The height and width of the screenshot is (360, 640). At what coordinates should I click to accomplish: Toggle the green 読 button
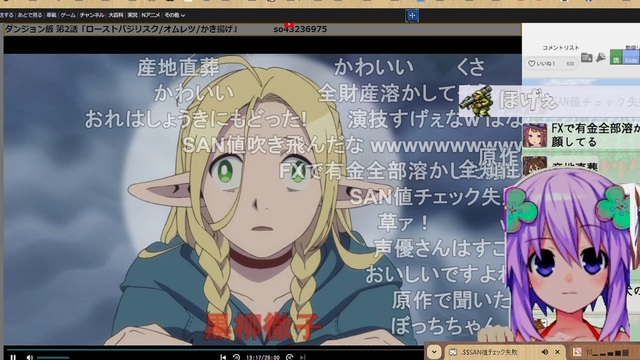616,58
